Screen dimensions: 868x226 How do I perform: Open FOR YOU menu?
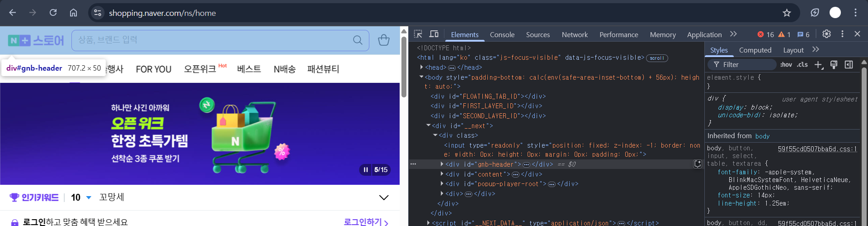pos(154,69)
